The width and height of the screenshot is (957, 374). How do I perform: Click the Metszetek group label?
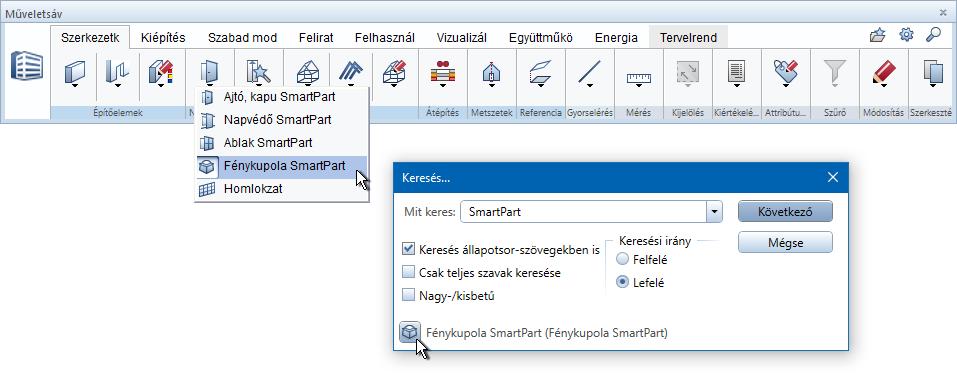(492, 113)
